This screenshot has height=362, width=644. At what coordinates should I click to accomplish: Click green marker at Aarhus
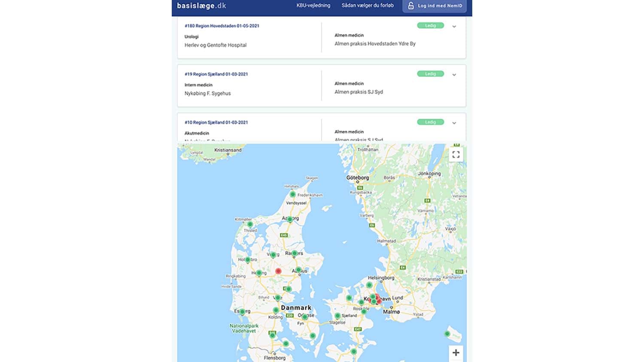tap(298, 270)
